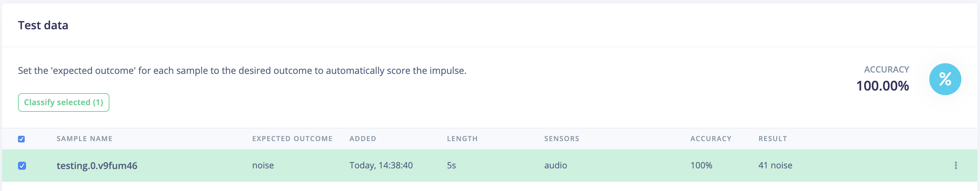The height and width of the screenshot is (191, 980).
Task: Click the '41 noise' result cell
Action: pos(775,165)
